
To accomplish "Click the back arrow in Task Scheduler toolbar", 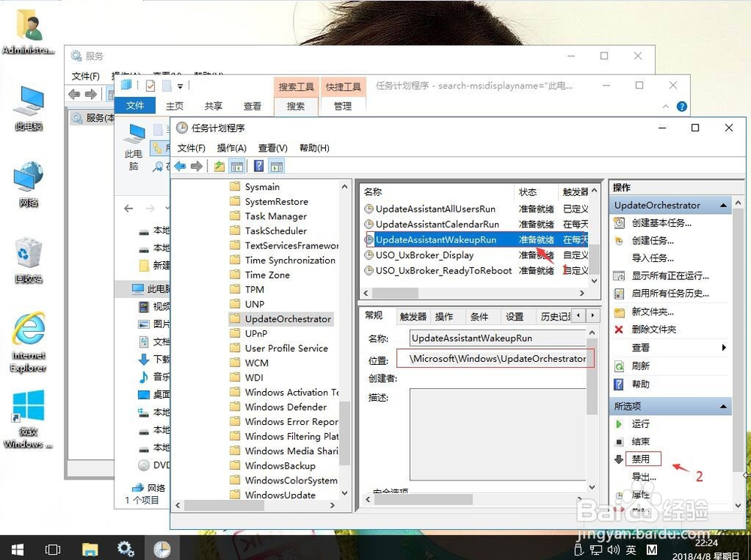I will 180,167.
